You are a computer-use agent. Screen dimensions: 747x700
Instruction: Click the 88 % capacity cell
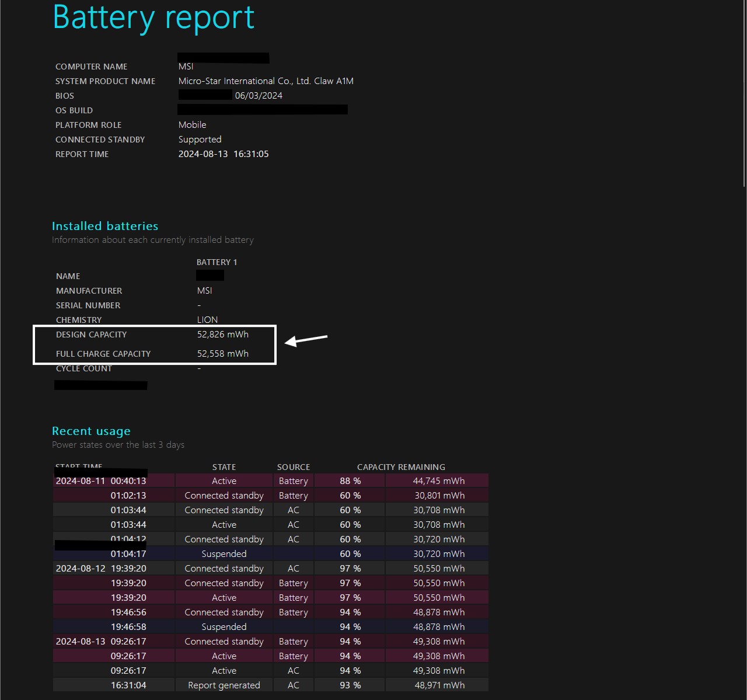click(350, 481)
